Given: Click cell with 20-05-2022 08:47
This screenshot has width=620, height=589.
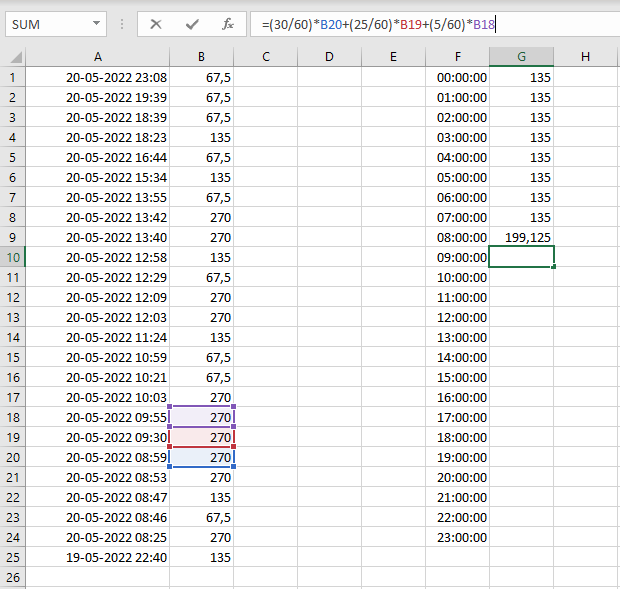Looking at the screenshot, I should pos(98,497).
